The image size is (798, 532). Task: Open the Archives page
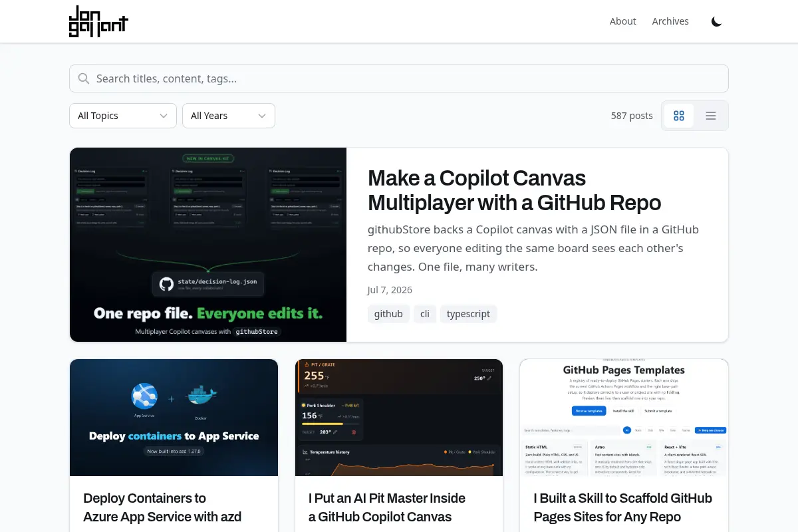(x=670, y=21)
